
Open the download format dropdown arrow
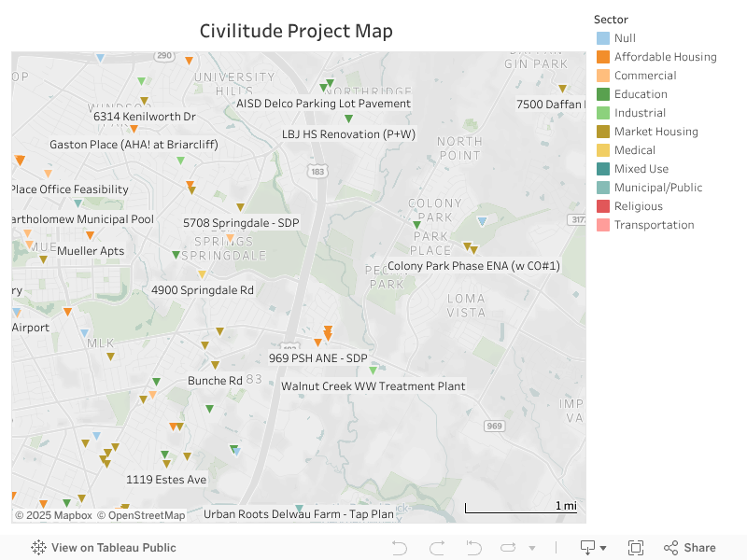(x=604, y=548)
